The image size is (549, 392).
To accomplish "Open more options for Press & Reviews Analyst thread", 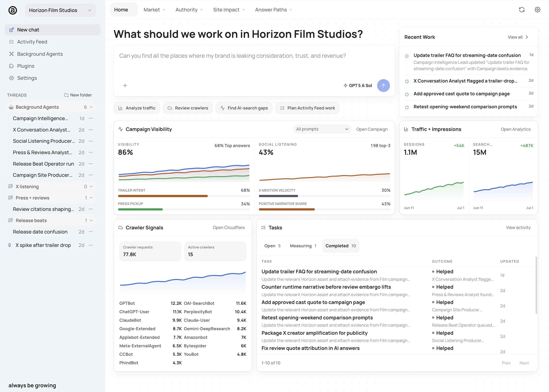I will [x=91, y=152].
